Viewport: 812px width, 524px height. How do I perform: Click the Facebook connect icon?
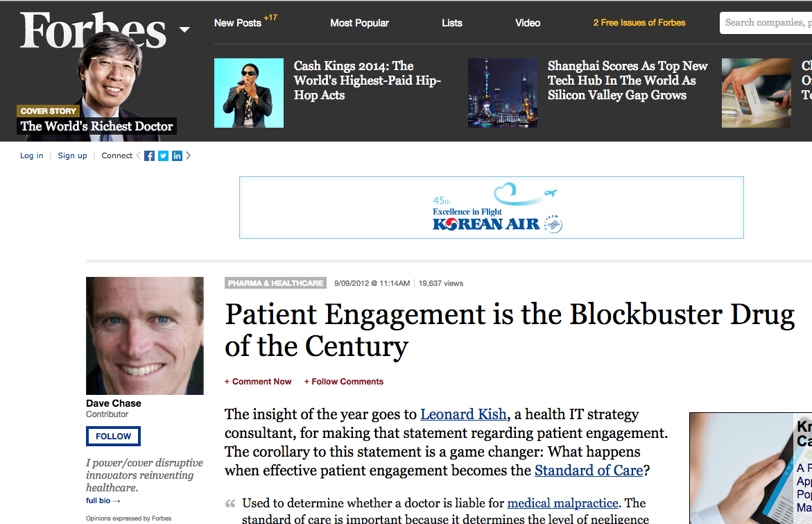coord(149,156)
